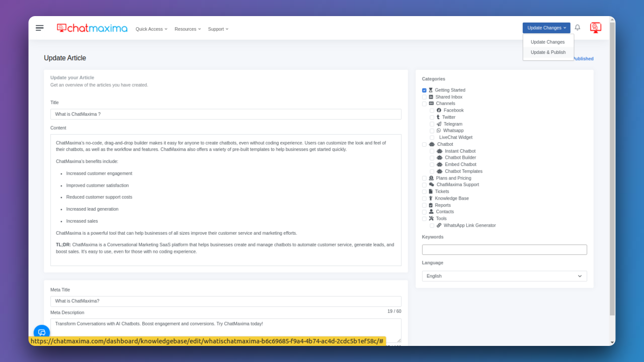This screenshot has height=362, width=644.
Task: Click the page vertical scrollbar
Action: pyautogui.click(x=612, y=168)
